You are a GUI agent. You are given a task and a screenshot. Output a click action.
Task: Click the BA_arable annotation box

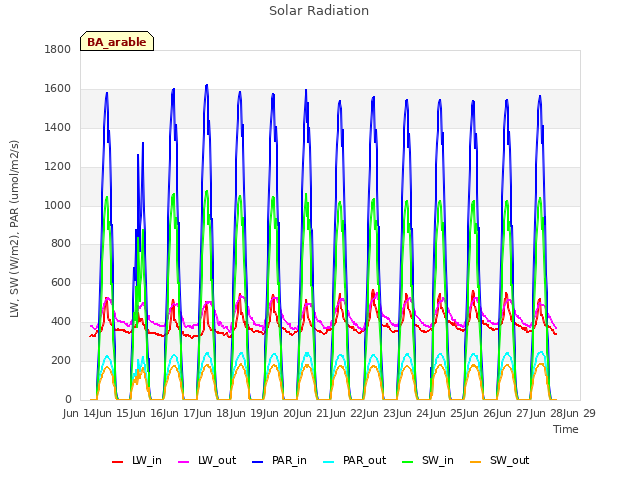[x=117, y=41]
